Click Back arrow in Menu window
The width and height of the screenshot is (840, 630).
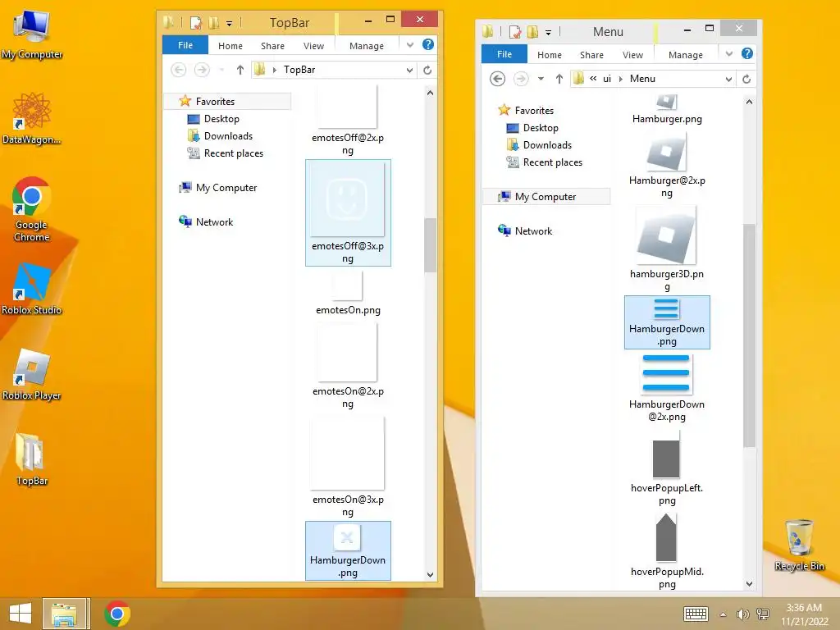(498, 79)
